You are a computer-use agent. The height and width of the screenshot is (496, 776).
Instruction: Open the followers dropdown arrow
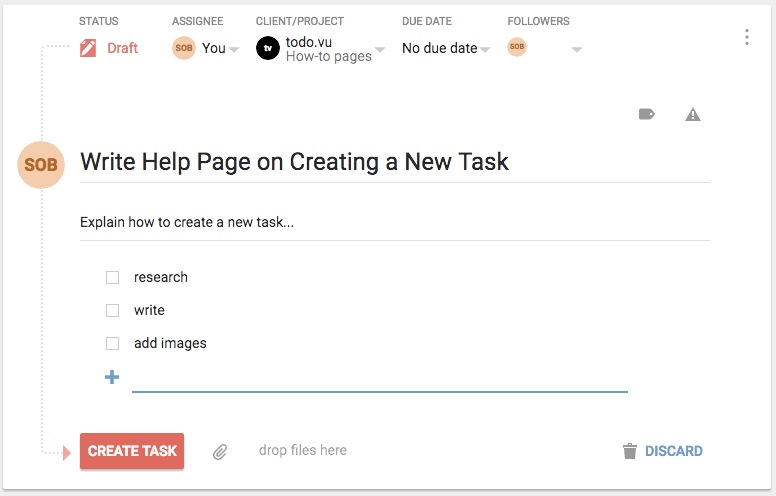pyautogui.click(x=577, y=49)
